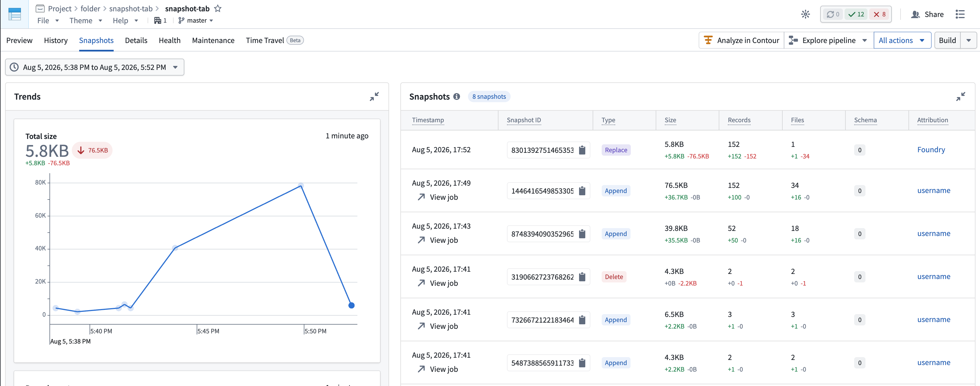Image resolution: width=980 pixels, height=386 pixels.
Task: Copy snapshot ID 1446416549853305
Action: coord(582,191)
